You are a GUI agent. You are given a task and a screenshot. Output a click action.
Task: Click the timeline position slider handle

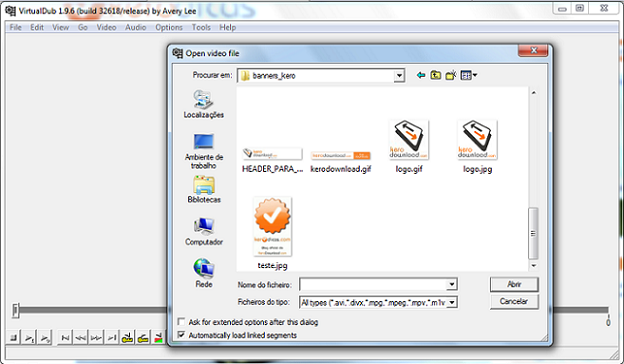pos(16,310)
